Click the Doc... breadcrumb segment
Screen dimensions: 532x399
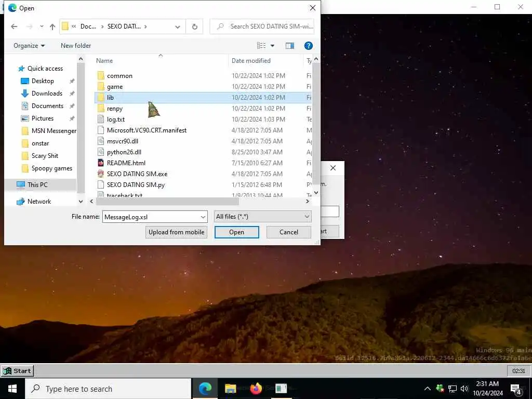pyautogui.click(x=88, y=26)
